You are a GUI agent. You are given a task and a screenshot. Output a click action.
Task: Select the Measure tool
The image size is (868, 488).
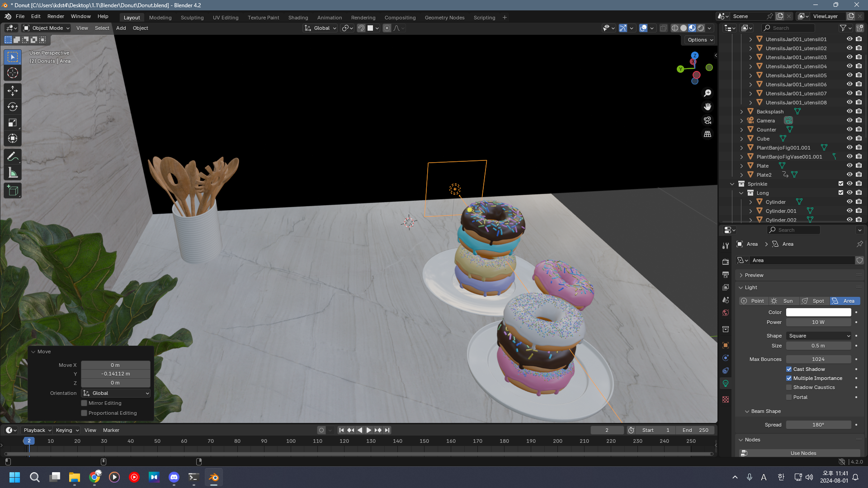pos(13,173)
